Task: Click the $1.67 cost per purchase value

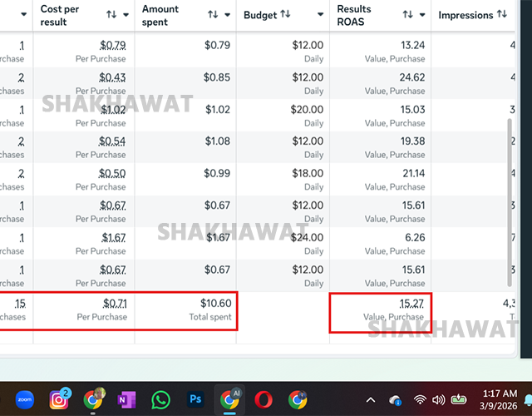Action: pos(112,237)
